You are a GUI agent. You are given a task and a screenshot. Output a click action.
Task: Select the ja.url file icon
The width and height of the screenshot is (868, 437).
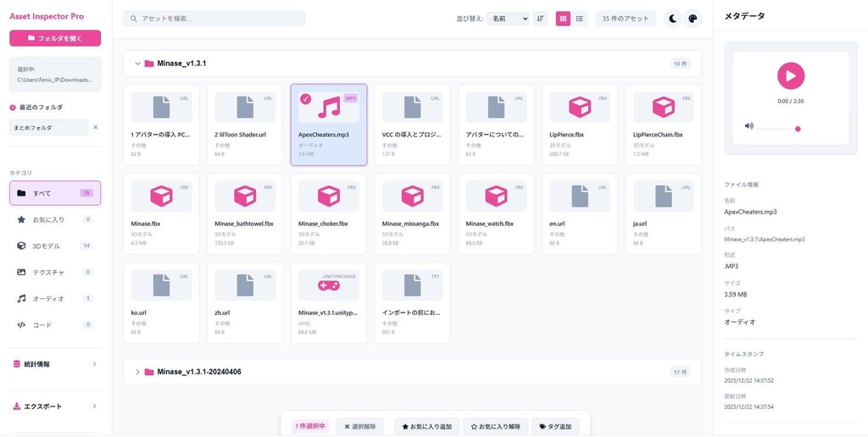tap(663, 196)
